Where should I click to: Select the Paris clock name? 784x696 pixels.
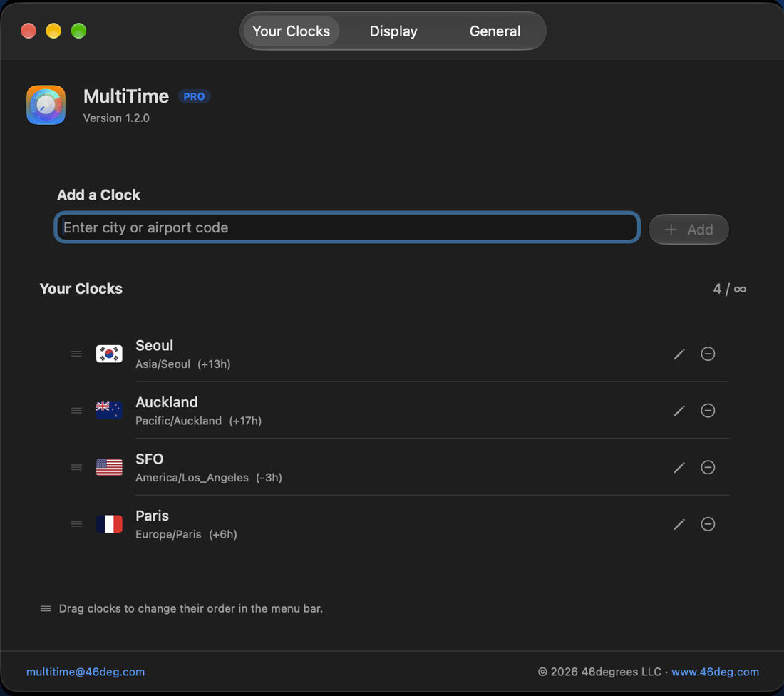coord(152,516)
